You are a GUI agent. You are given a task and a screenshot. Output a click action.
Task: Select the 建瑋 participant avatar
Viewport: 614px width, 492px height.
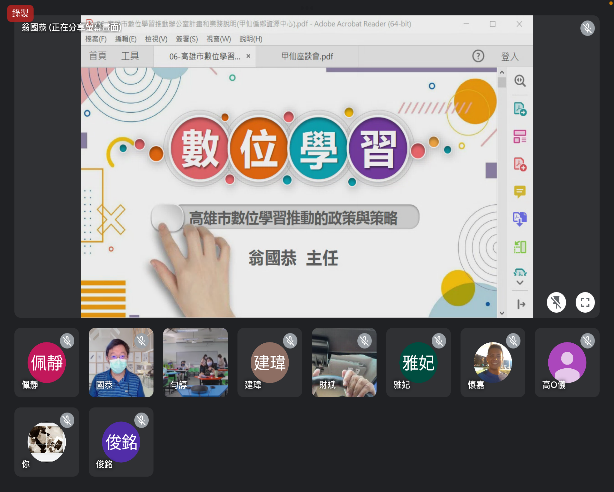270,362
